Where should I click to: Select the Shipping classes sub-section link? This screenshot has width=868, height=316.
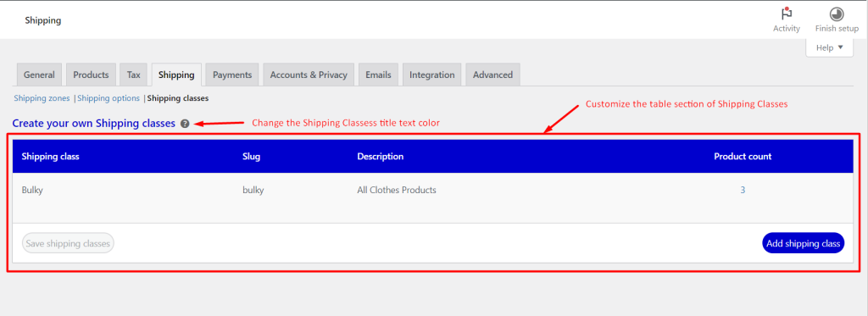coord(178,98)
